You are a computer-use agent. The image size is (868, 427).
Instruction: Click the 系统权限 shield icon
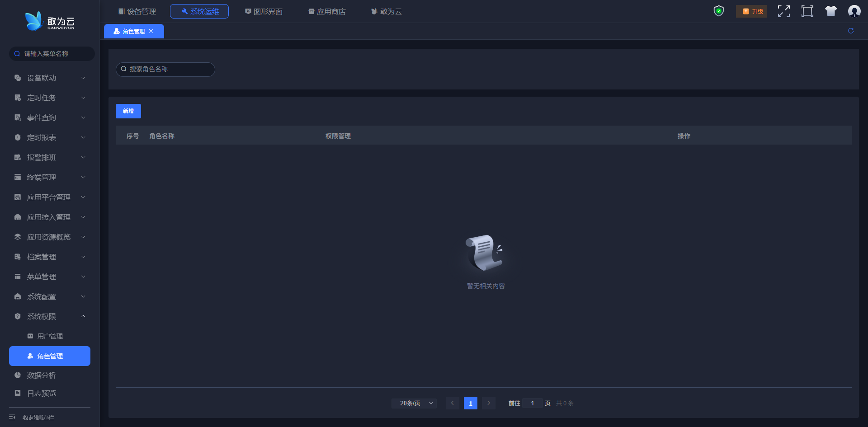(18, 316)
